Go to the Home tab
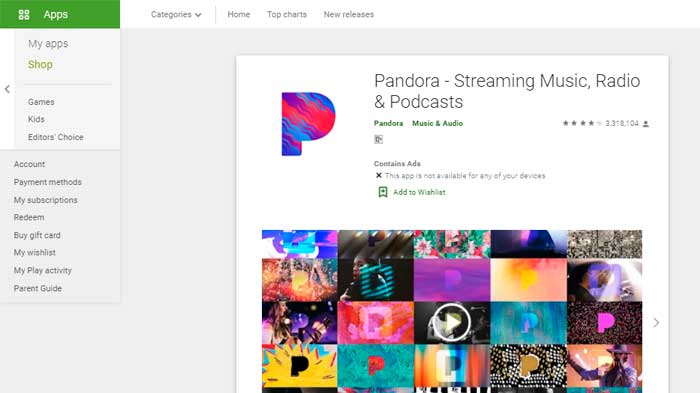The height and width of the screenshot is (393, 700). [x=239, y=14]
